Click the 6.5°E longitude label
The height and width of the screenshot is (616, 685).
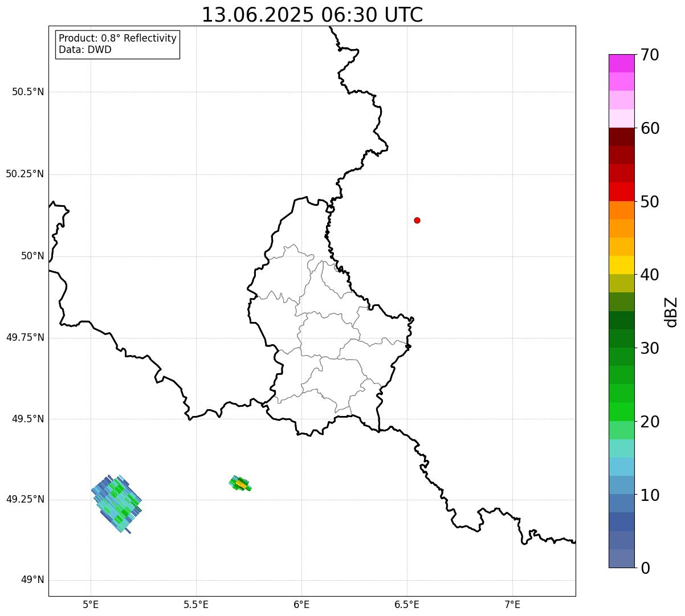click(x=407, y=605)
